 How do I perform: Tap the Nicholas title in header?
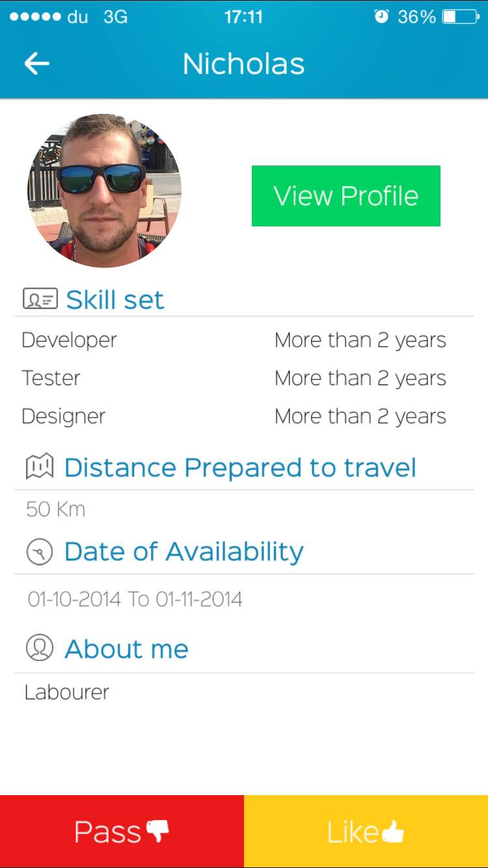click(x=243, y=64)
